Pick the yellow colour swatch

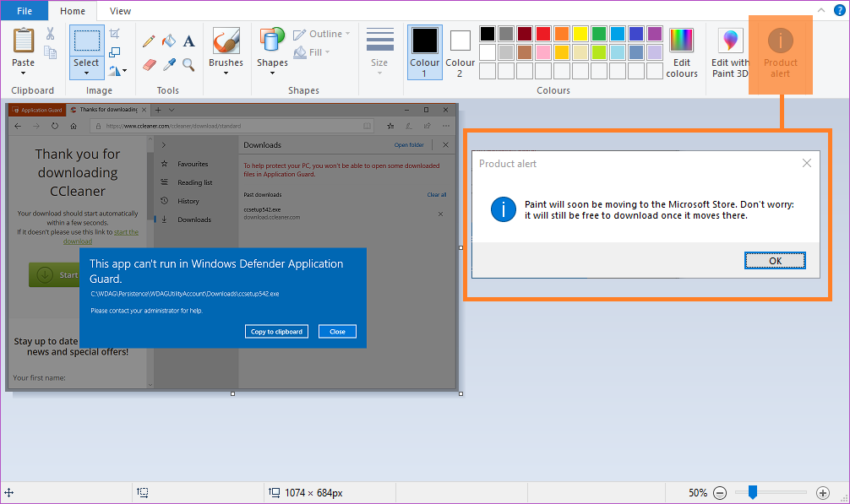click(x=580, y=34)
